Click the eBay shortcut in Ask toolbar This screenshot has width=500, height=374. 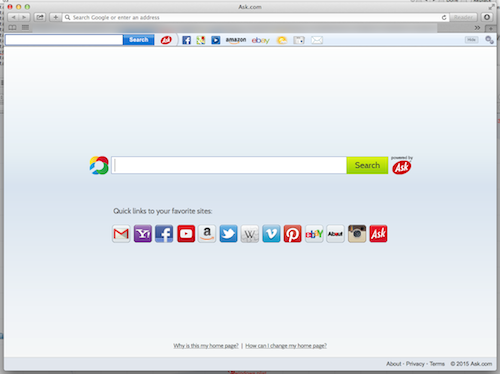pyautogui.click(x=261, y=40)
